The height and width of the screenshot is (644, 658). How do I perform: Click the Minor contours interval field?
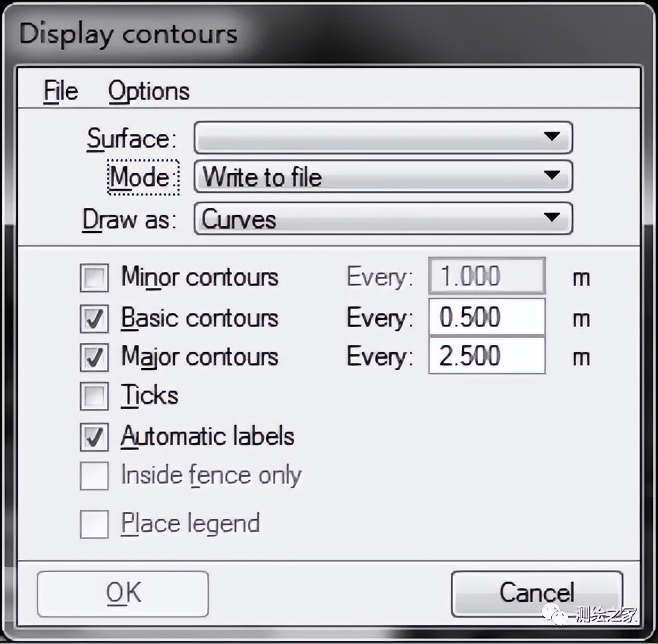point(487,276)
